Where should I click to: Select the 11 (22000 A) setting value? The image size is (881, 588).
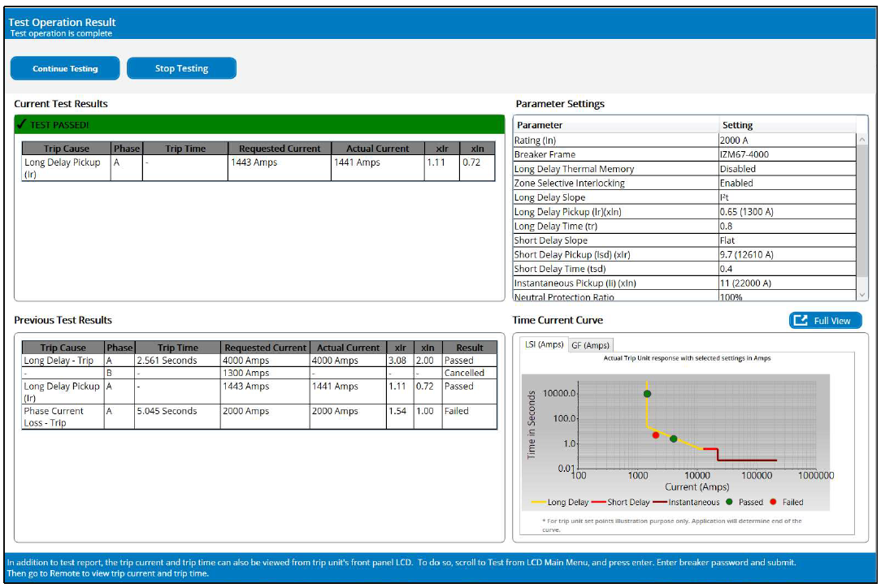(745, 283)
